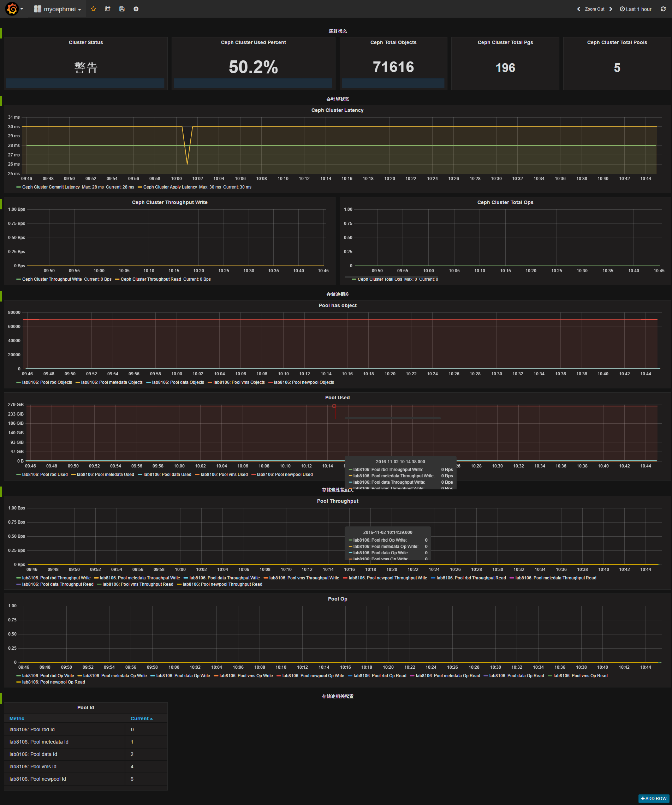Toggle Pool vms Throughput Write legend series
672x805 pixels.
pos(304,578)
